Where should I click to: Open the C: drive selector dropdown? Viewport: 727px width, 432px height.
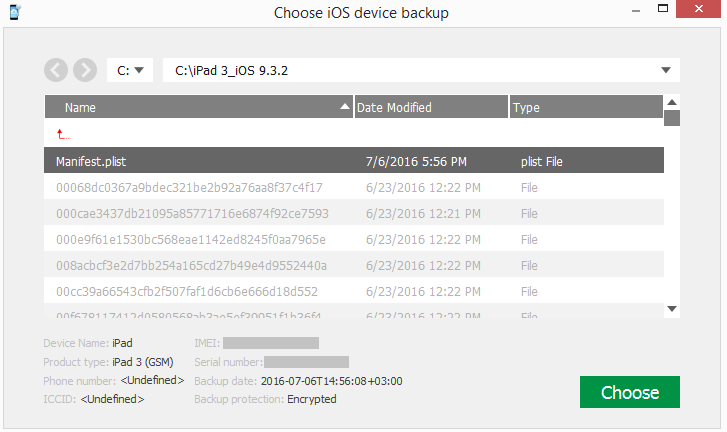[x=129, y=70]
